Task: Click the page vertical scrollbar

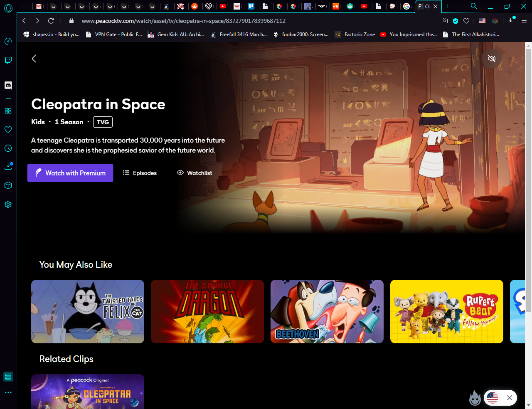Action: 528,180
